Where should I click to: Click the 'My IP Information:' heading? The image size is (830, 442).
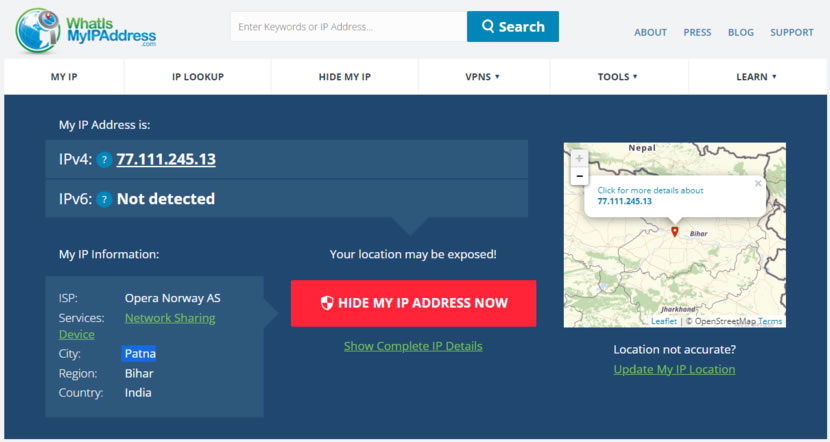109,255
